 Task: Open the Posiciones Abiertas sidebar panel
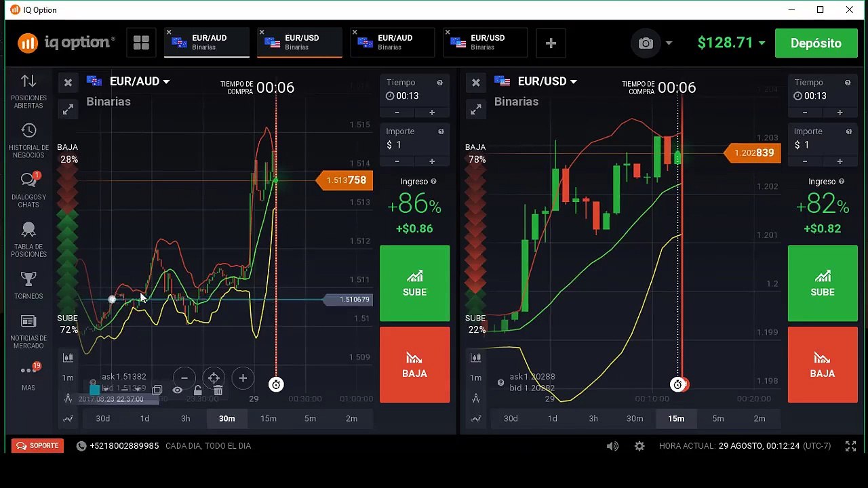coord(28,91)
